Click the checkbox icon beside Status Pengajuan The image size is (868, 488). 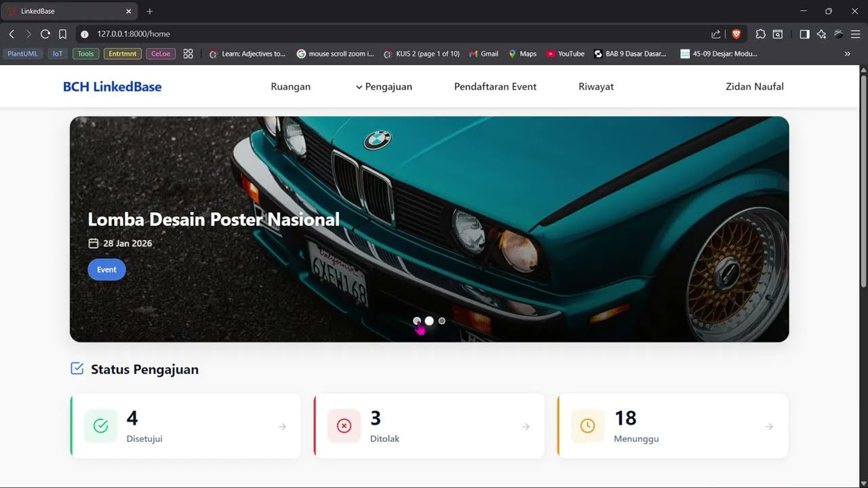click(77, 369)
